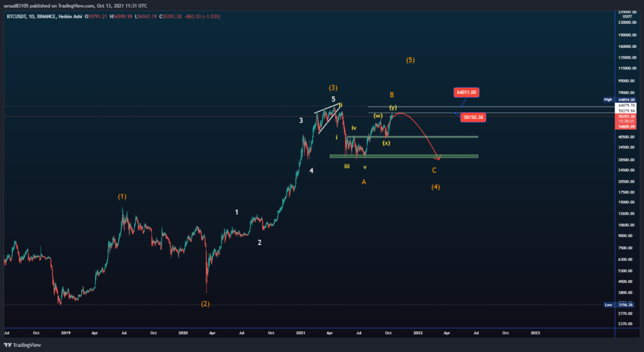Image resolution: width=644 pixels, height=352 pixels.
Task: Click 2022 on the time axis
Action: point(418,332)
